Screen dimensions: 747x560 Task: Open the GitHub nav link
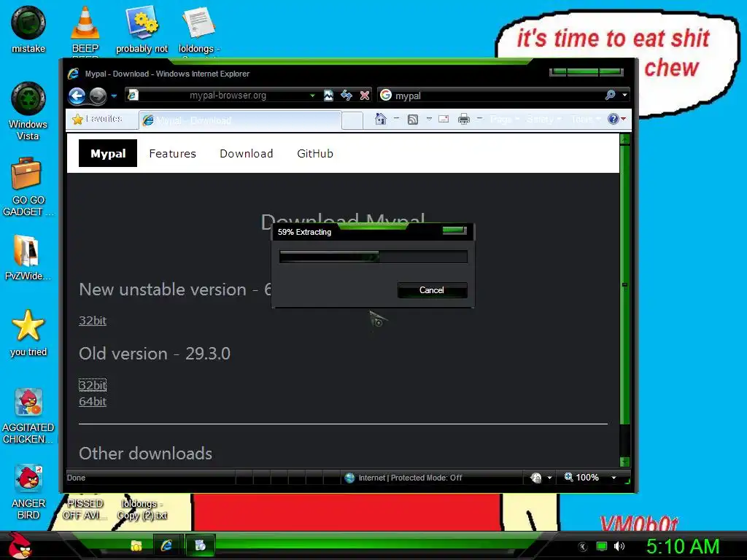click(x=315, y=153)
